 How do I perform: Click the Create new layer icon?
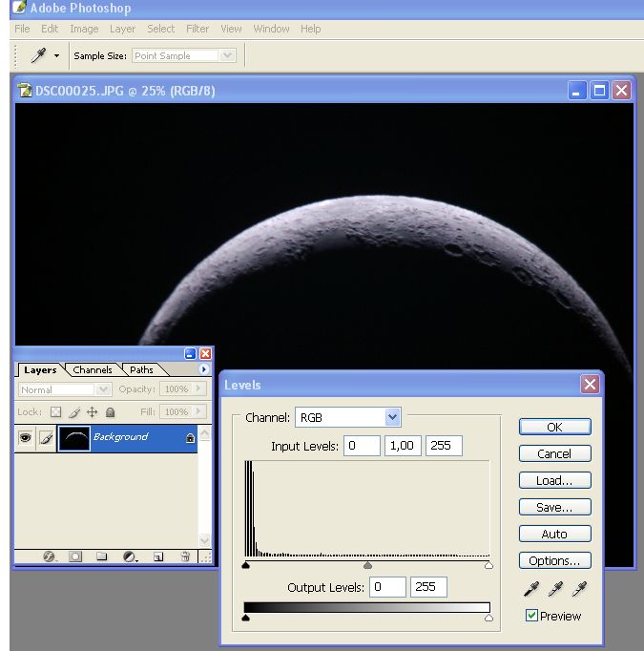(158, 556)
